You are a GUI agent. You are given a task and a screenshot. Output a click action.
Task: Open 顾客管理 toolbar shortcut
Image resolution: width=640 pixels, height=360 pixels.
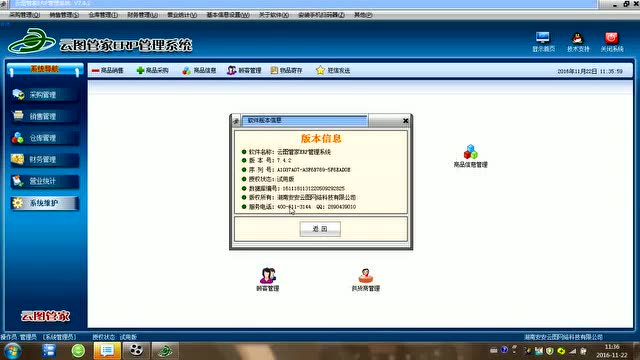[x=244, y=71]
